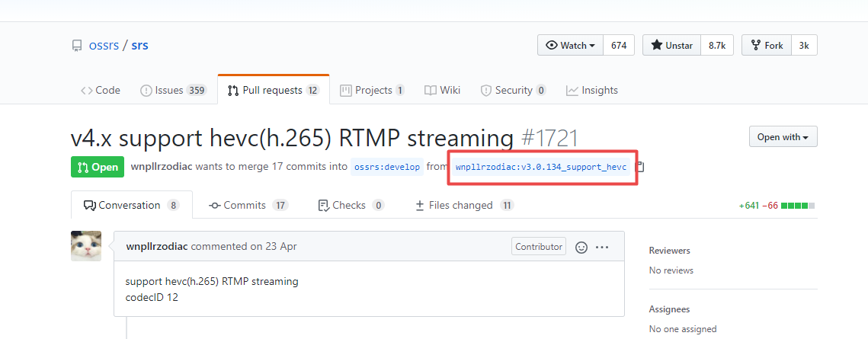Viewport: 868px width, 339px height.
Task: Copy the head branch name with clipboard icon
Action: pyautogui.click(x=640, y=167)
